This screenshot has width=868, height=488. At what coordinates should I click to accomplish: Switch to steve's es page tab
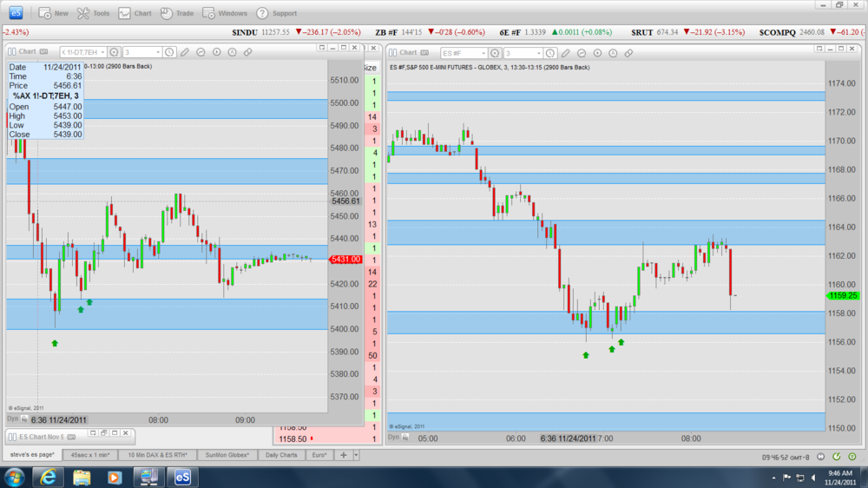(x=32, y=455)
